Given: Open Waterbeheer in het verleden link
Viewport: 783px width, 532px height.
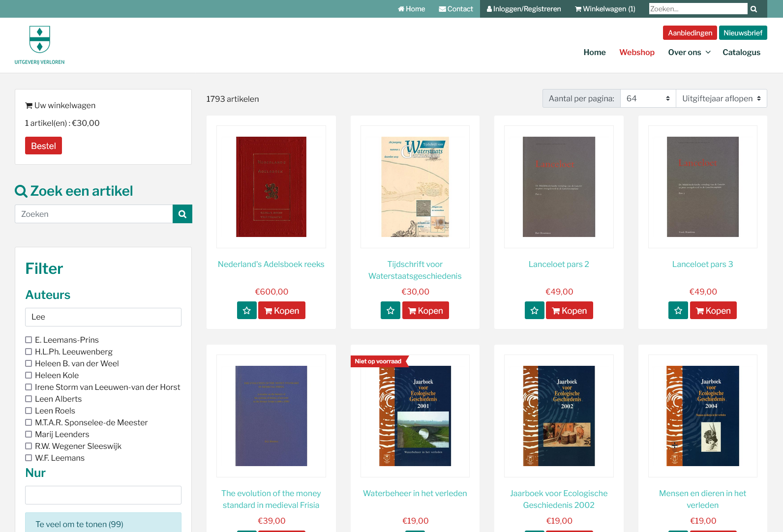Looking at the screenshot, I should click(415, 493).
